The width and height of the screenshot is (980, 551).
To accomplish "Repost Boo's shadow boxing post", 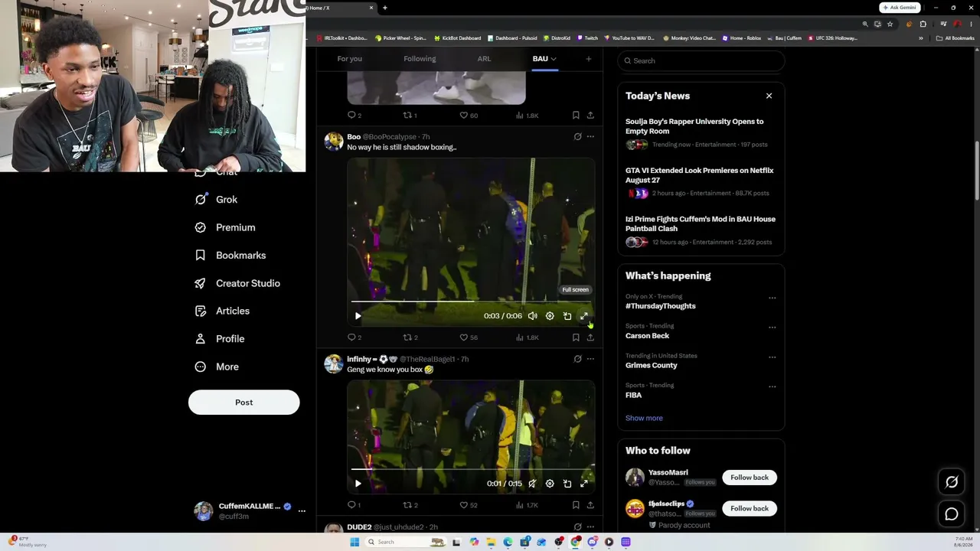I will tap(410, 337).
